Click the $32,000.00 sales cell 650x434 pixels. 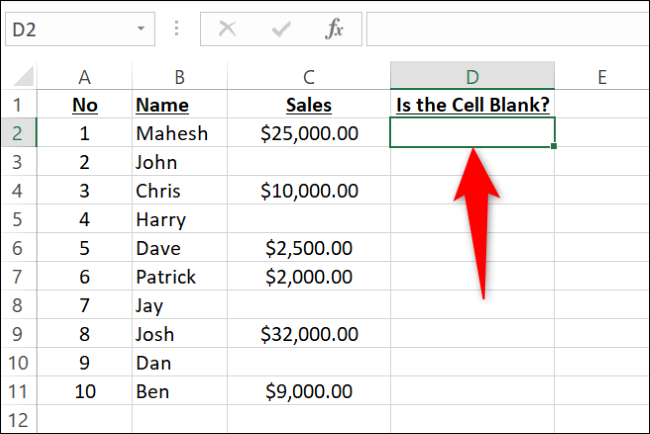(309, 335)
